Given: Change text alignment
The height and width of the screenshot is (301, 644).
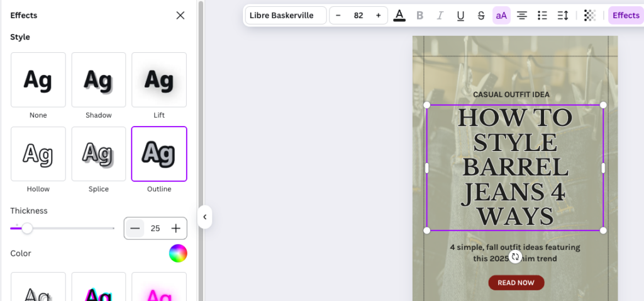Looking at the screenshot, I should (x=522, y=15).
